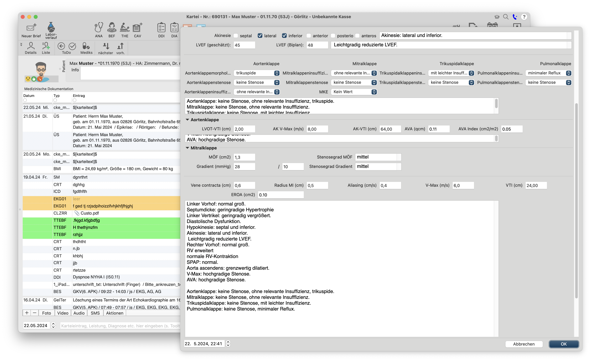The image size is (594, 364).
Task: Click the OK button
Action: click(564, 344)
